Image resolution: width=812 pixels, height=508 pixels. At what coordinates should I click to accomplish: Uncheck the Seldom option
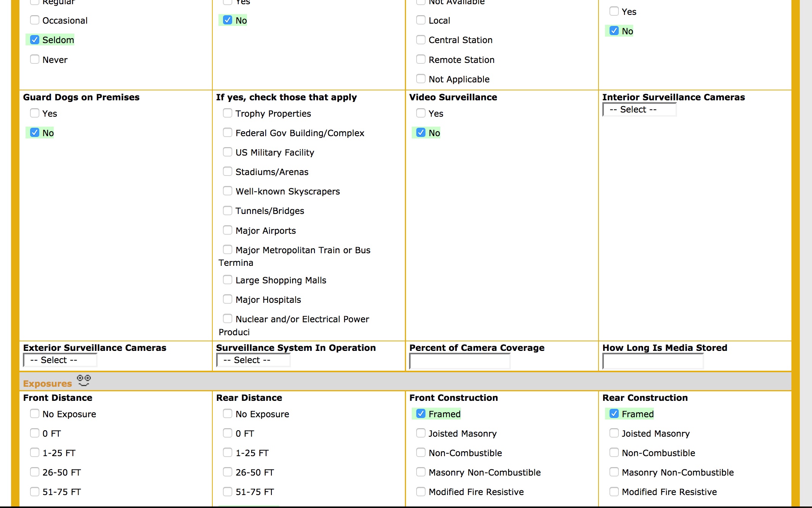(35, 39)
